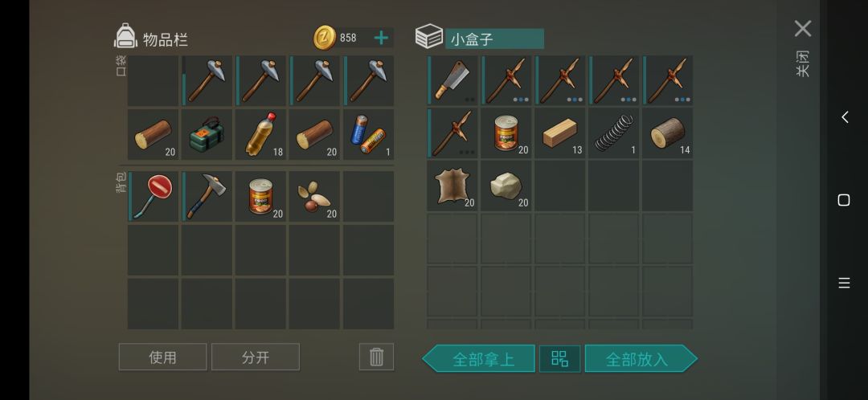Select the stop sign weapon in backpack
Viewport: 868px width, 400px height.
pyautogui.click(x=154, y=197)
